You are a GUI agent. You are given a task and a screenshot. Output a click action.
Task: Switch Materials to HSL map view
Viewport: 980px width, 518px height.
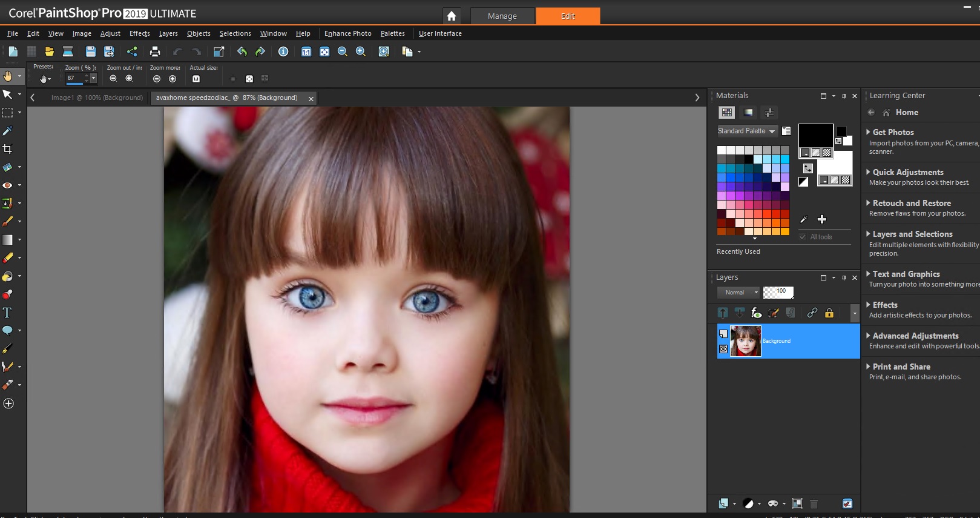[x=748, y=112]
